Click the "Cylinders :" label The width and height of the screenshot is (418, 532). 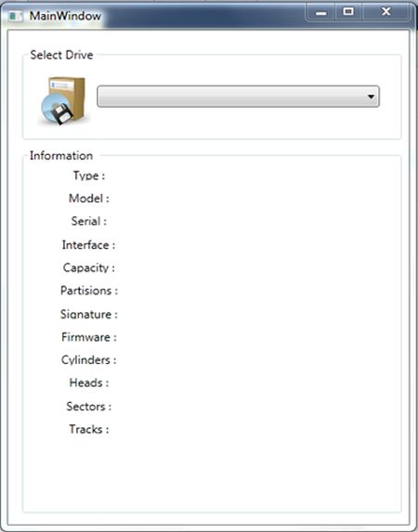click(89, 360)
